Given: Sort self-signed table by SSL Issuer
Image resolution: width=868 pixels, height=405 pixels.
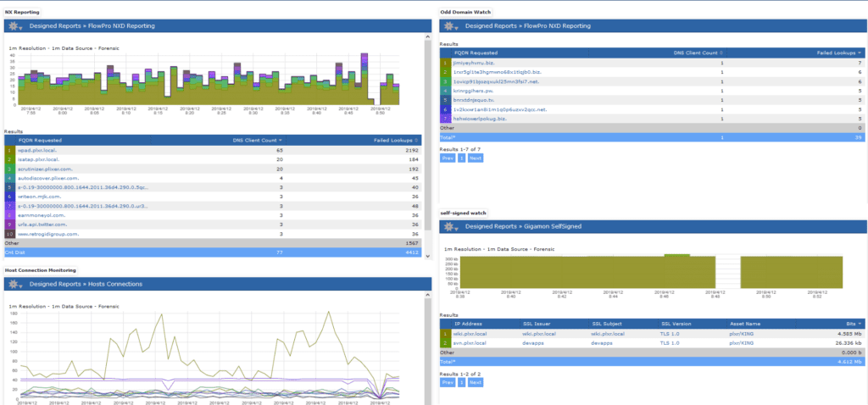Looking at the screenshot, I should (536, 324).
